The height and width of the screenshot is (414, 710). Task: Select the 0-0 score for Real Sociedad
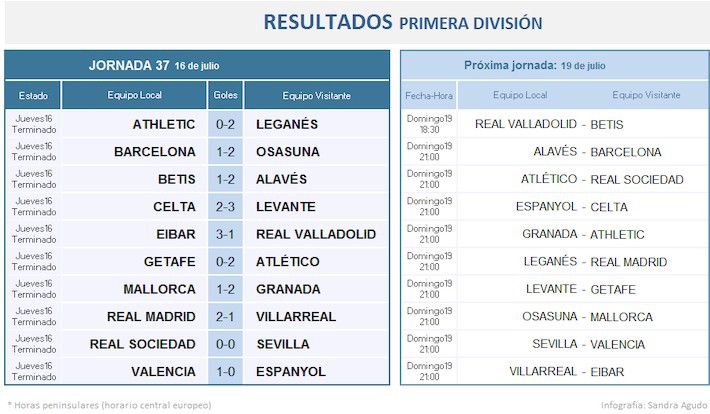pyautogui.click(x=226, y=344)
